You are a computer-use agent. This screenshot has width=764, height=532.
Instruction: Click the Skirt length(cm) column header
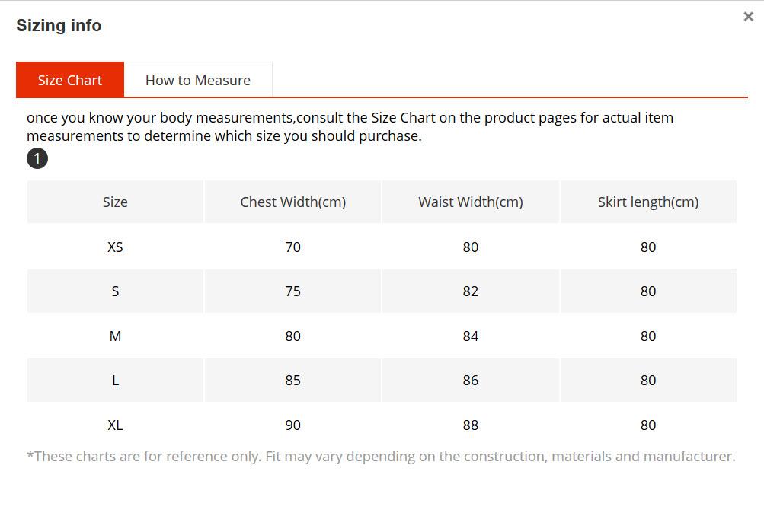coord(647,202)
